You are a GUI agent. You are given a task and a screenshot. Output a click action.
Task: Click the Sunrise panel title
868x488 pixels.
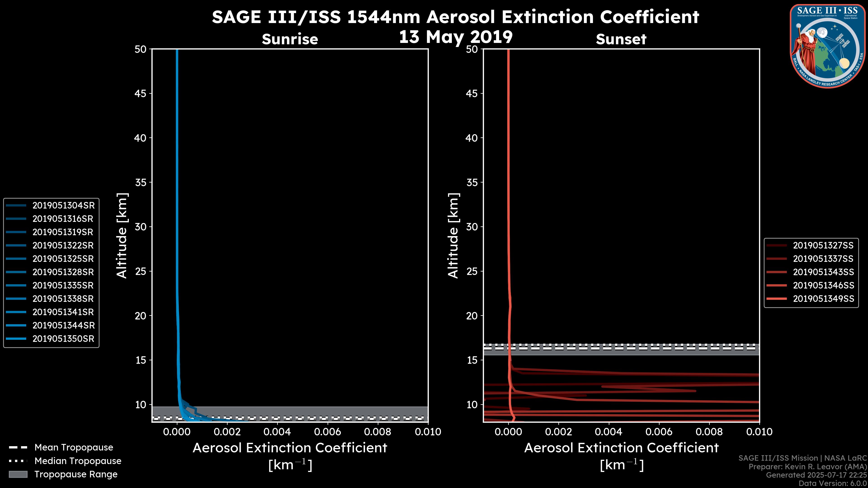pos(290,39)
